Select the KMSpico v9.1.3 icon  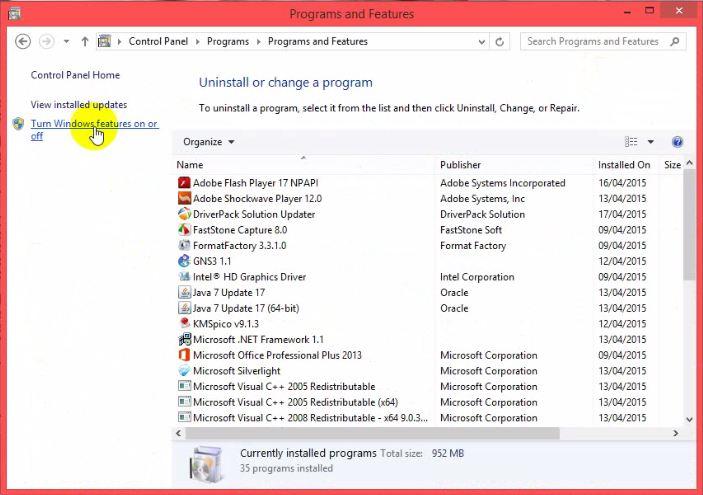(x=184, y=323)
